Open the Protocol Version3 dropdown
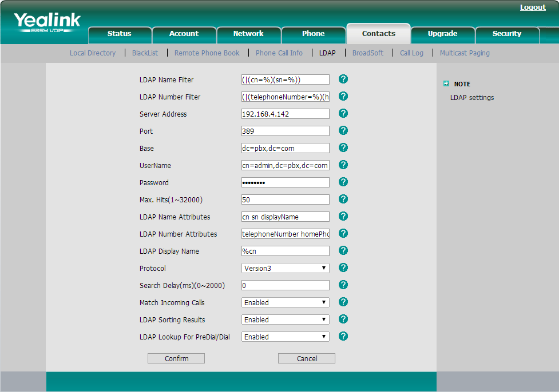 coord(285,268)
